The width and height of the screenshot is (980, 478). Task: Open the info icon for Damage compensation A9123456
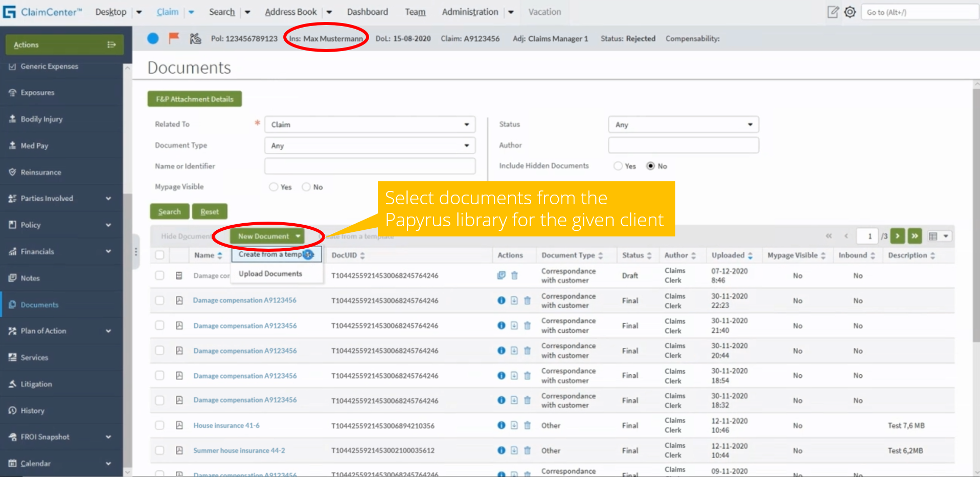coord(500,300)
